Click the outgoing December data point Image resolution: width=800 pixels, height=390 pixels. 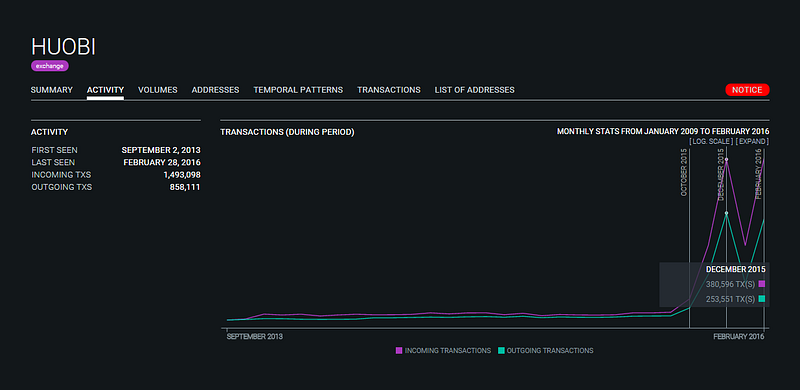(726, 213)
